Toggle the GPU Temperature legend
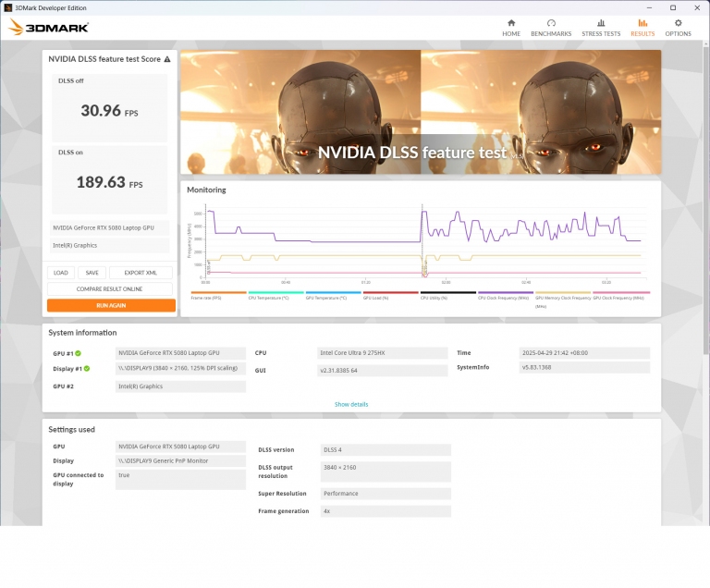Viewport: 710px width, 588px height. (x=333, y=295)
